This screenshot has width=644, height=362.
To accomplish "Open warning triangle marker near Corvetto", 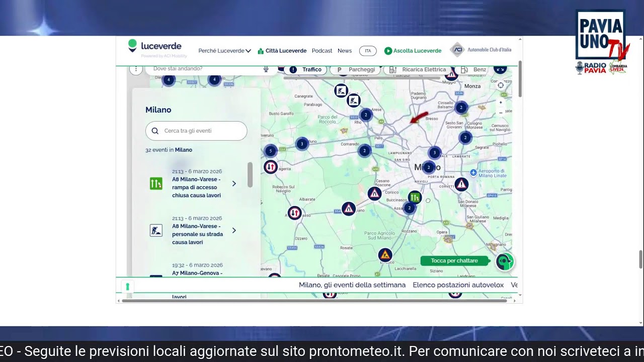I will [x=461, y=184].
